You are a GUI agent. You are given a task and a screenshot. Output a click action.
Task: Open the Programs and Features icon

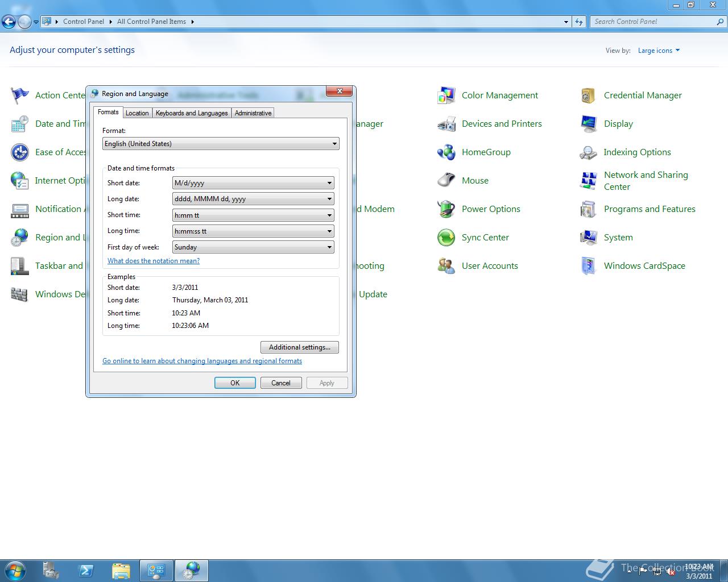(589, 209)
